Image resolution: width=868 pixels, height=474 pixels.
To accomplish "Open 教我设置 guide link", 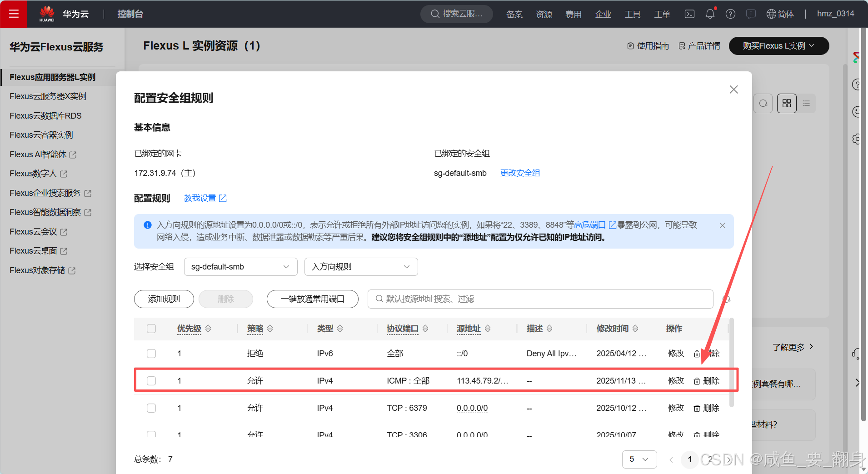I will click(x=205, y=198).
